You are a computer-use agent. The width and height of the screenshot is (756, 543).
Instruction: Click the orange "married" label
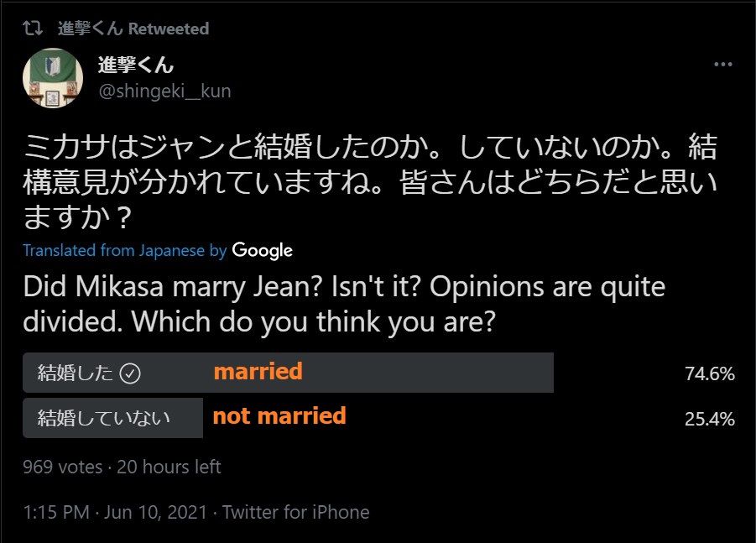258,372
